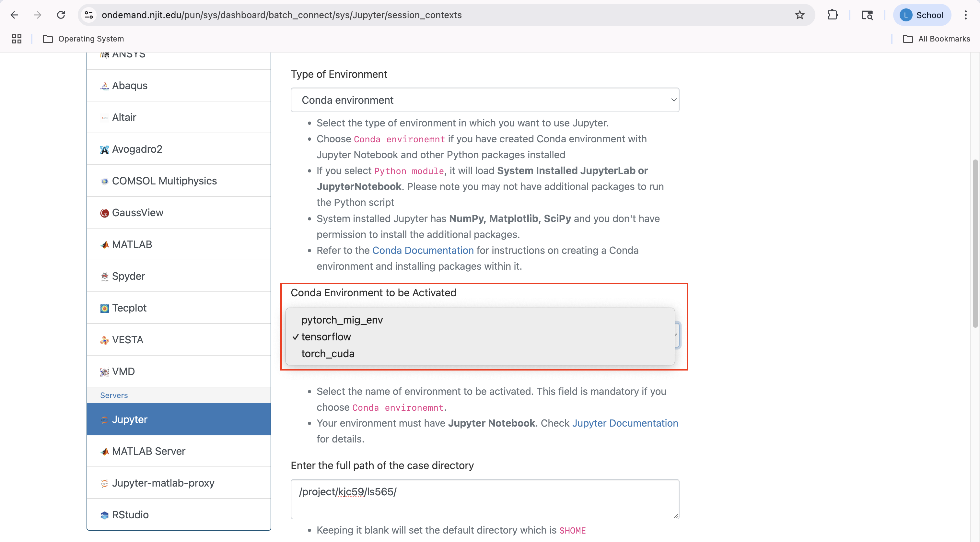Open the MATLAB Server entry
980x542 pixels.
tap(179, 451)
